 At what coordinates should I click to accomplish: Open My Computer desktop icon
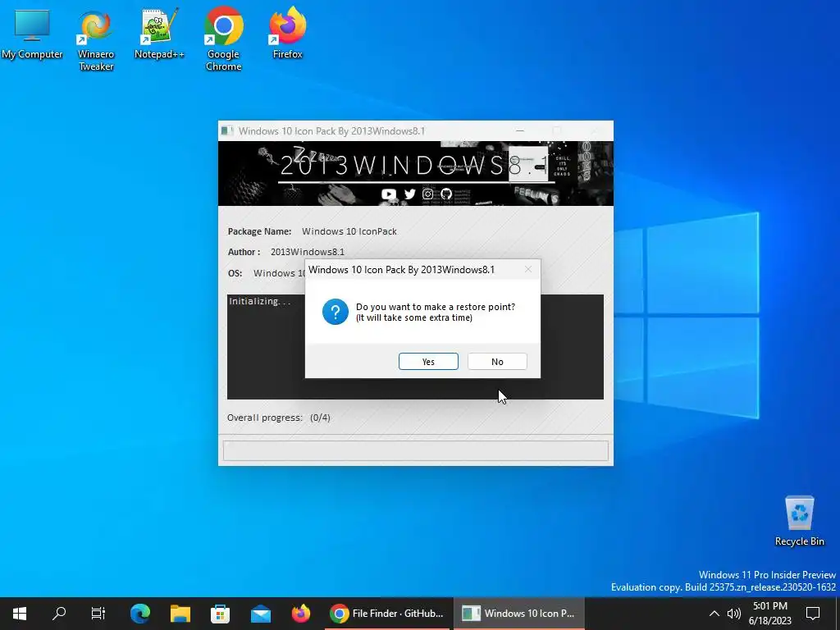coord(32,34)
